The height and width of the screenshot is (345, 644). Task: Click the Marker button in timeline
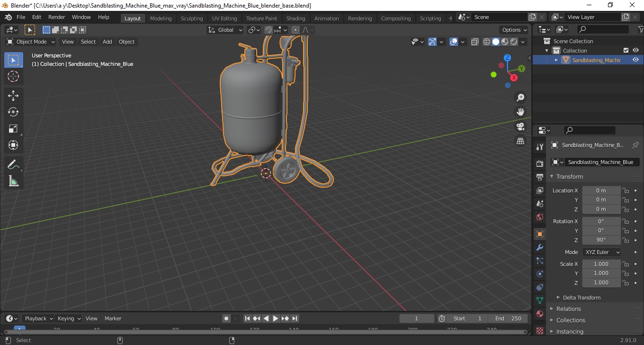(113, 318)
